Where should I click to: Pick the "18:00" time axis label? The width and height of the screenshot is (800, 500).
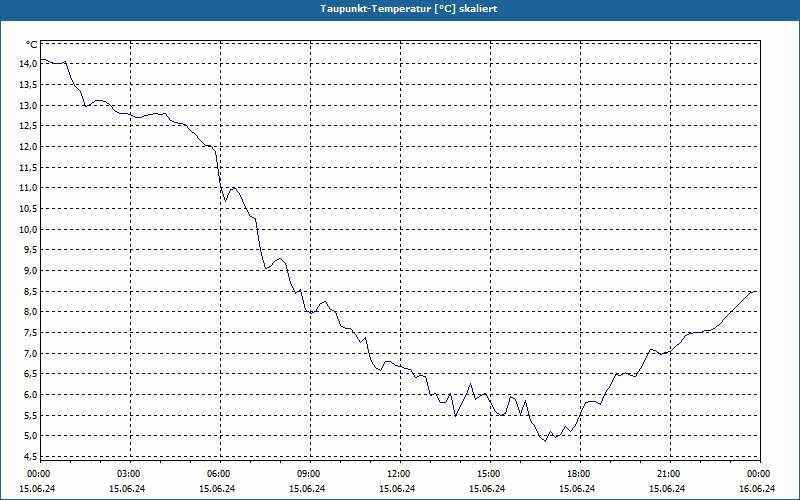tap(578, 474)
